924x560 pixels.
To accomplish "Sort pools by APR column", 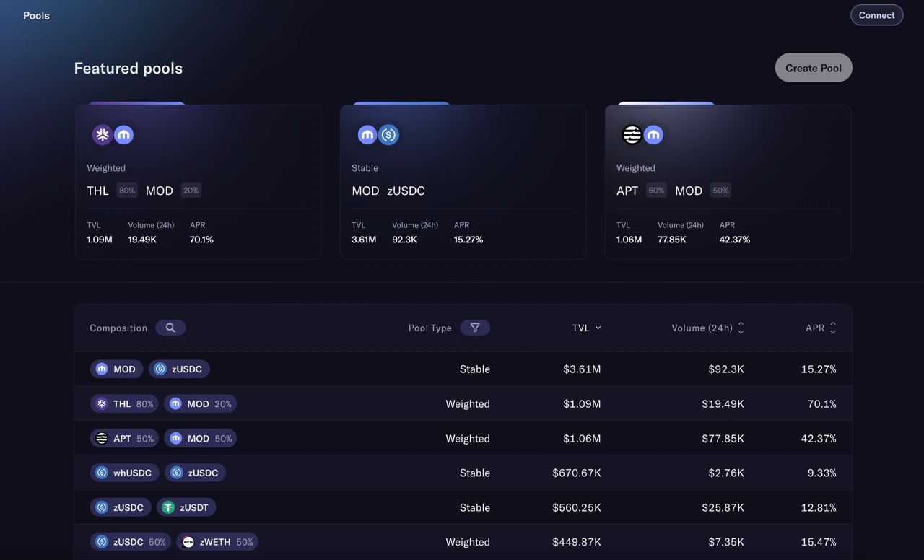I will [x=833, y=328].
